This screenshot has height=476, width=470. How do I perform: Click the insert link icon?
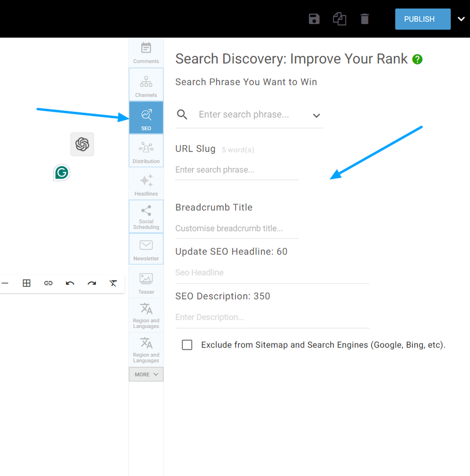click(x=48, y=283)
